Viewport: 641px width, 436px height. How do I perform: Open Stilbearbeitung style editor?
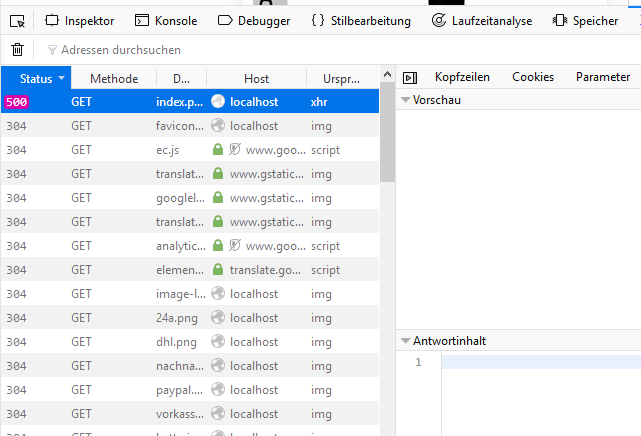tap(361, 20)
